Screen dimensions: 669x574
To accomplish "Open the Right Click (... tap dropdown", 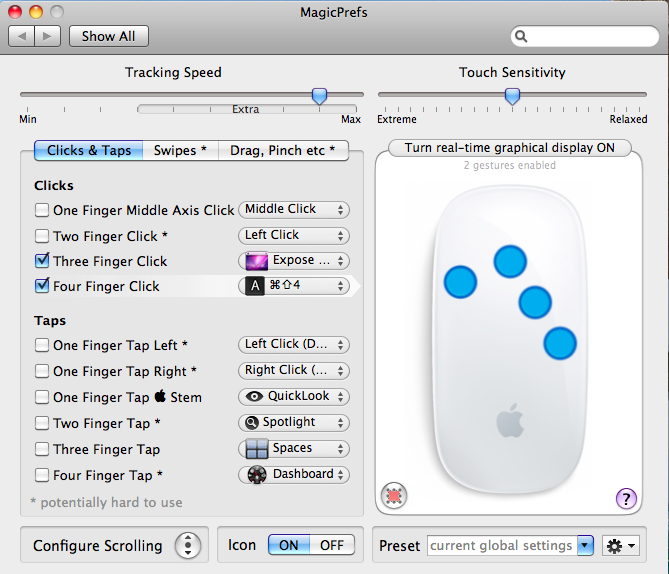I will click(x=294, y=370).
